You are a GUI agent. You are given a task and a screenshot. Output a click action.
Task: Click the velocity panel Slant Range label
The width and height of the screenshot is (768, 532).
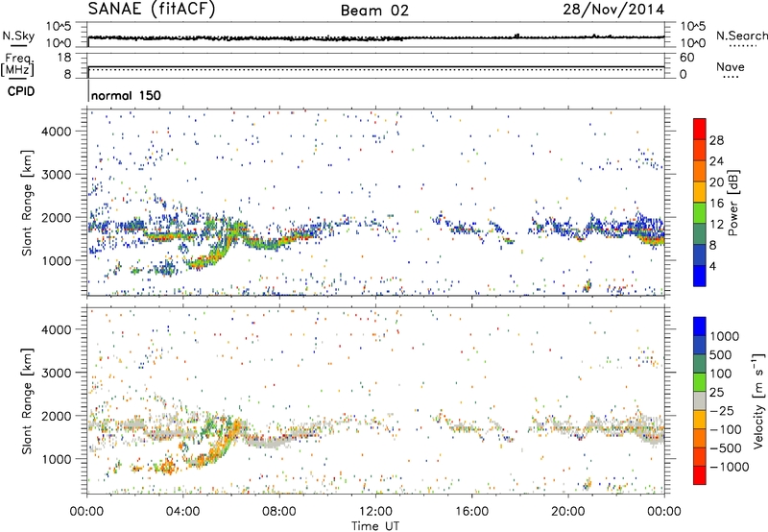(x=27, y=400)
